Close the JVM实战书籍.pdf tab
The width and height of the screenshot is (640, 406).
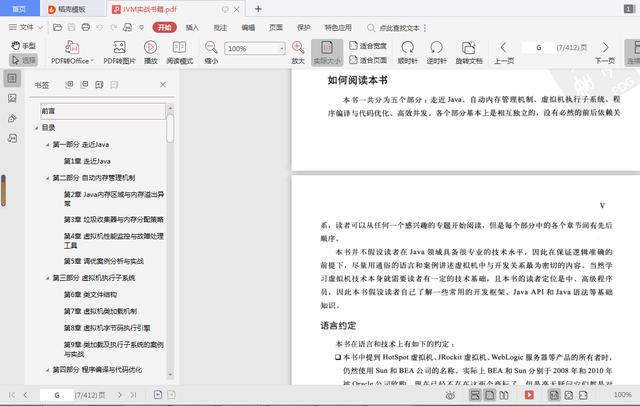pyautogui.click(x=236, y=9)
